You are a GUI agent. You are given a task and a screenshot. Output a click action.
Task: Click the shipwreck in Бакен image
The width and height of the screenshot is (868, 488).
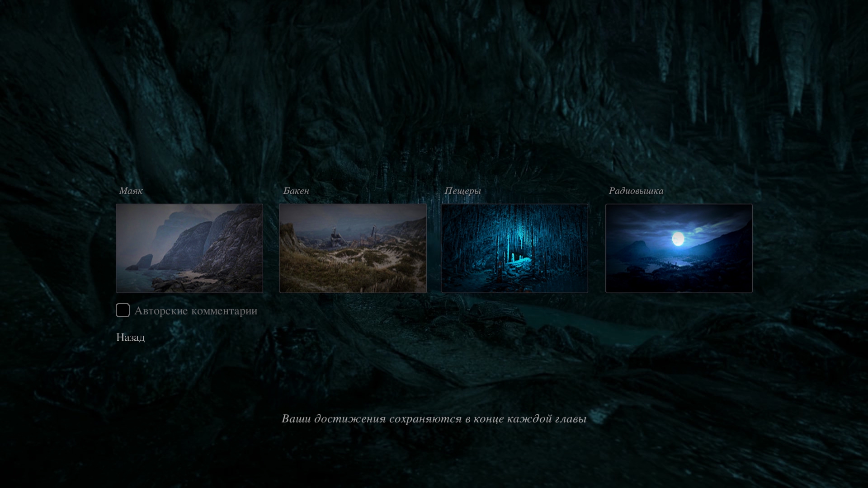335,238
